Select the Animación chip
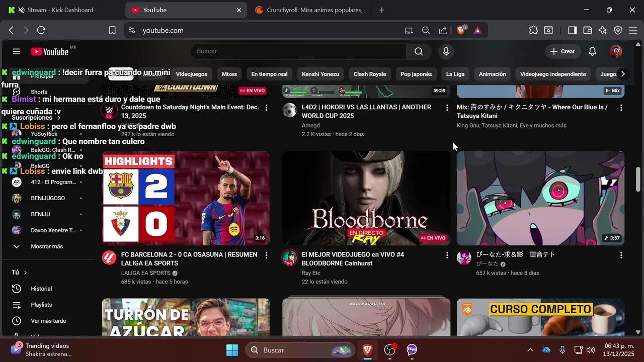The width and height of the screenshot is (644, 362). coord(492,74)
